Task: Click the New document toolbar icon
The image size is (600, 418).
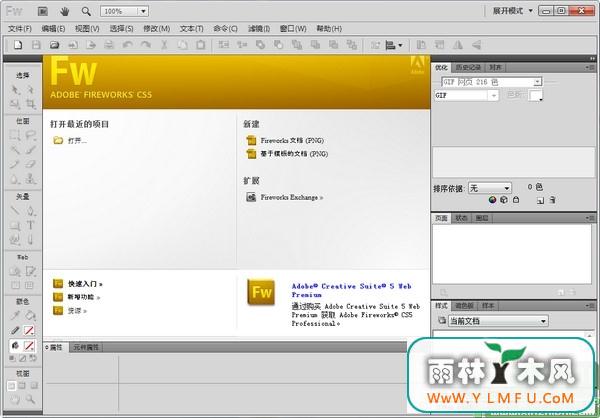Action: tap(18, 45)
